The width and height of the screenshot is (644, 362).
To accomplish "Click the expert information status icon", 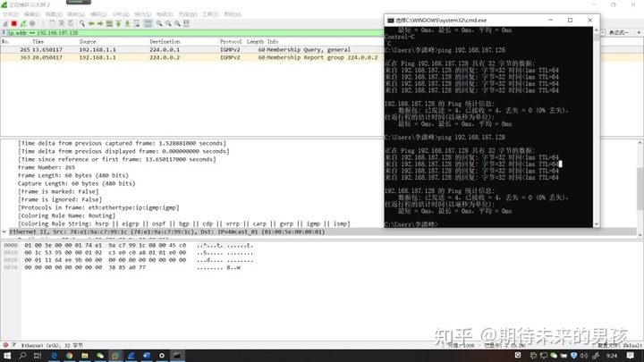I will (5, 345).
